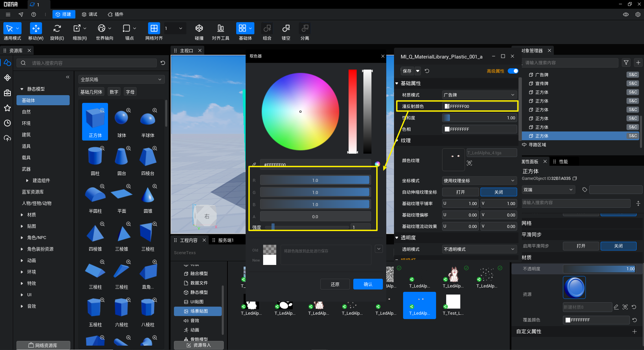Viewport: 644px width, 350px height.
Task: Select the 移动(W) move tool
Action: 36,32
